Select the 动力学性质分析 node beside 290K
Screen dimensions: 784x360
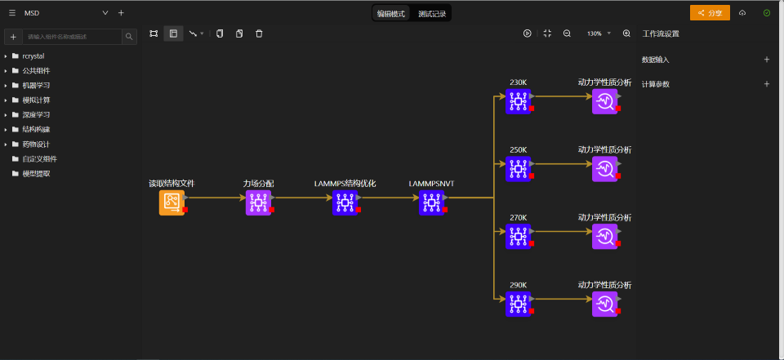click(605, 304)
